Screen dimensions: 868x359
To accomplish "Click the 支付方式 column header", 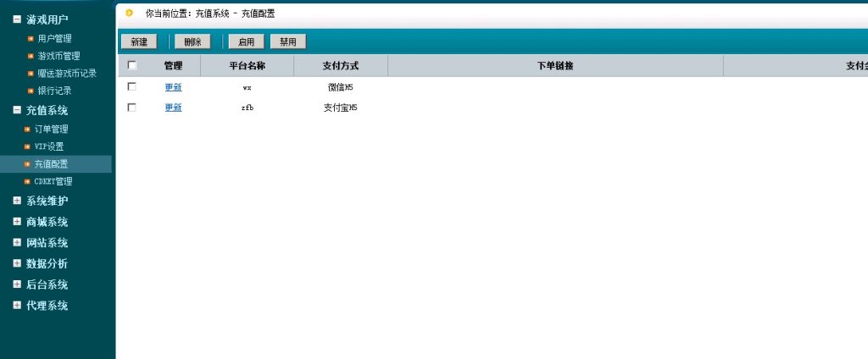I will click(341, 66).
